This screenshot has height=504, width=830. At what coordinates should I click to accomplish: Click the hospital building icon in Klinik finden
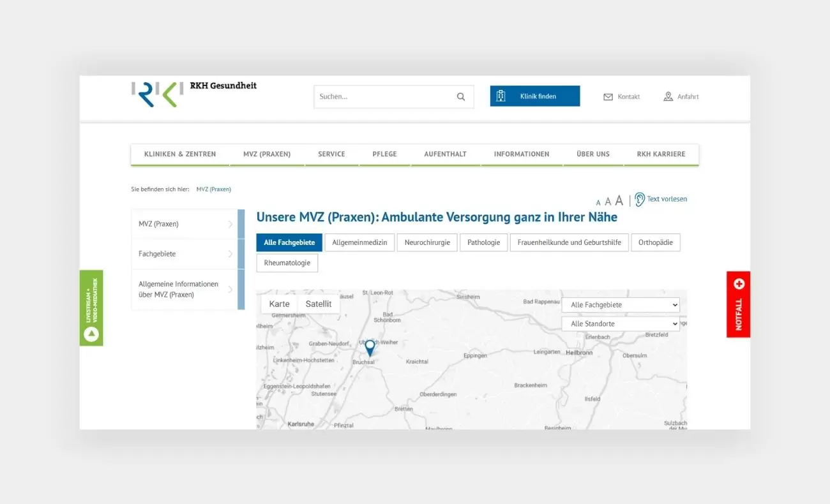click(501, 96)
